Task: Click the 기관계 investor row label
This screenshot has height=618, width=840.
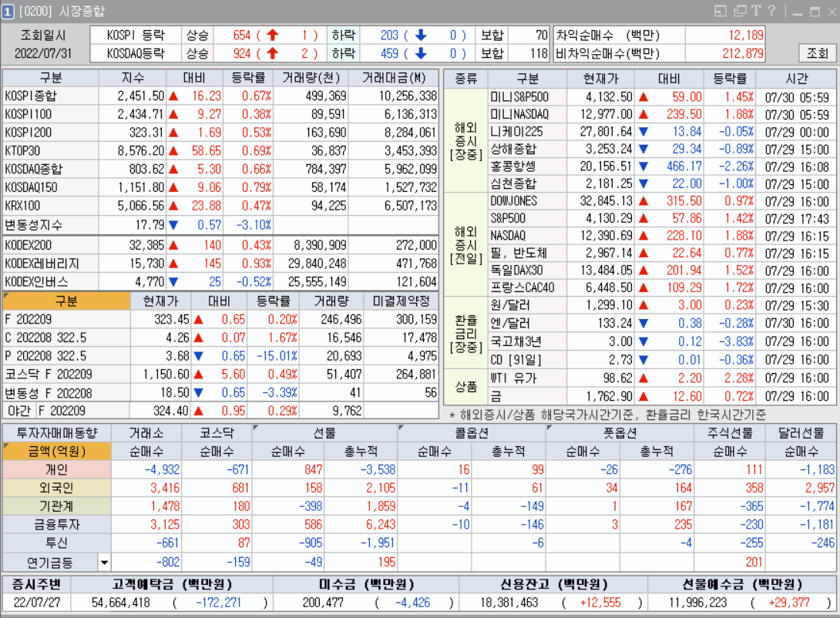Action: pyautogui.click(x=57, y=506)
